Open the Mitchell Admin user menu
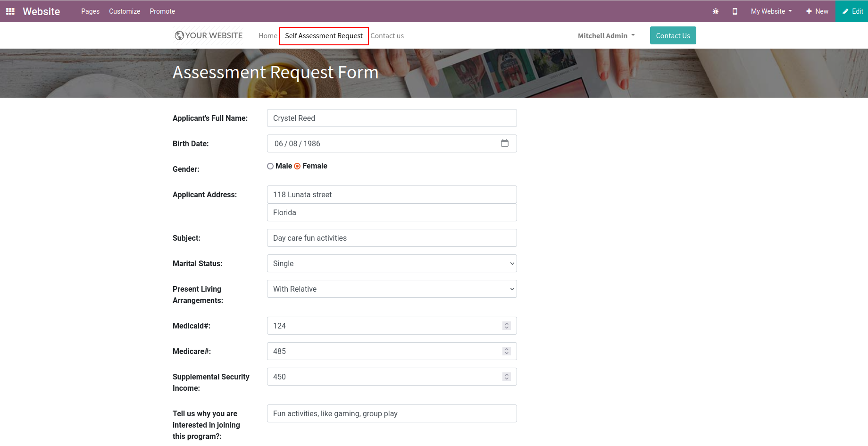The height and width of the screenshot is (446, 868). (x=606, y=36)
